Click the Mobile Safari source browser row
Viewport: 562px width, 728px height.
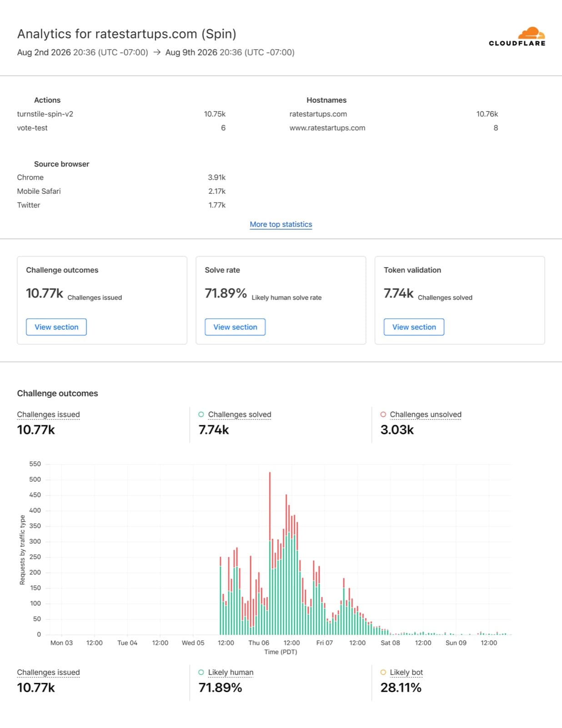pyautogui.click(x=121, y=192)
